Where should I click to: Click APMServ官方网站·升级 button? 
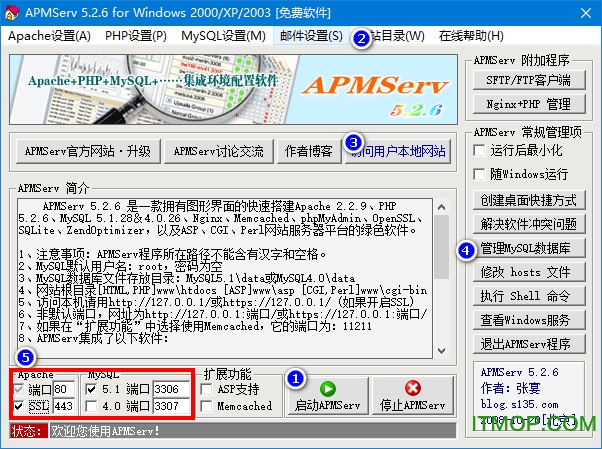point(88,151)
